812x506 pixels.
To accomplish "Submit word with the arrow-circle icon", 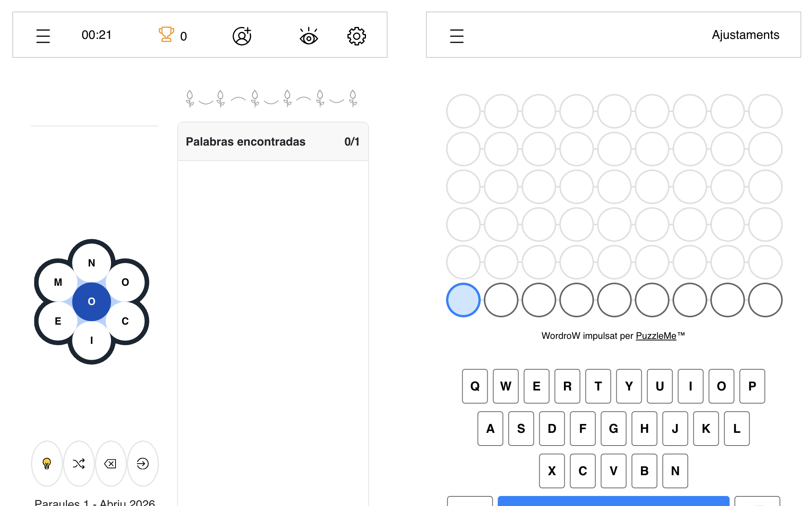I will 143,463.
